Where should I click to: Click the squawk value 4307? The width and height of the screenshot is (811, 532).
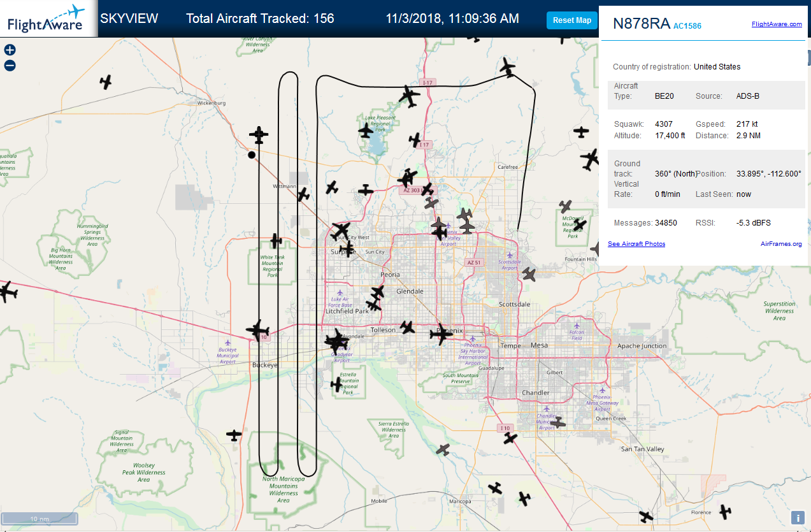(x=664, y=124)
